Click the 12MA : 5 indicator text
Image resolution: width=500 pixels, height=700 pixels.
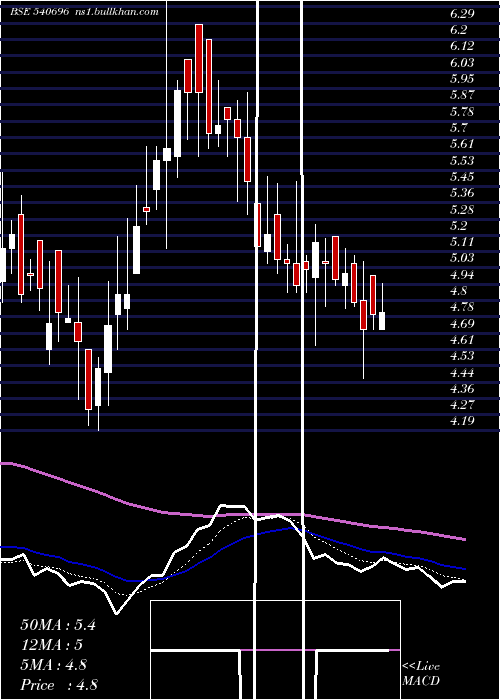(51, 645)
